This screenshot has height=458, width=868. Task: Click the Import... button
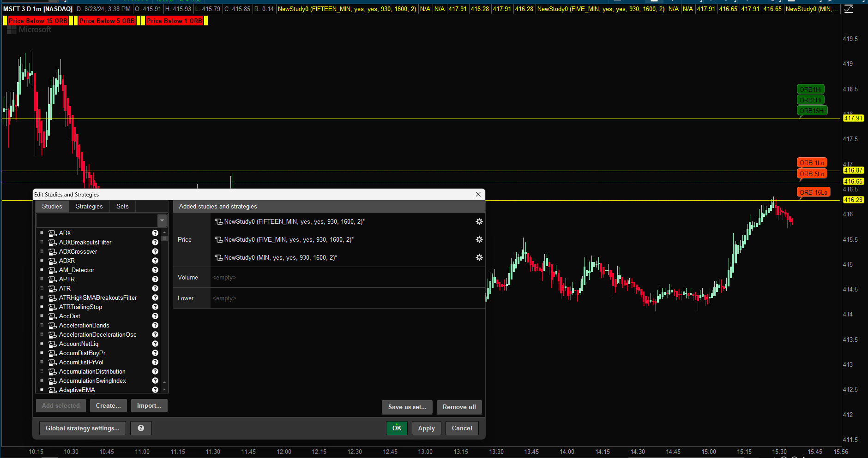[149, 406]
